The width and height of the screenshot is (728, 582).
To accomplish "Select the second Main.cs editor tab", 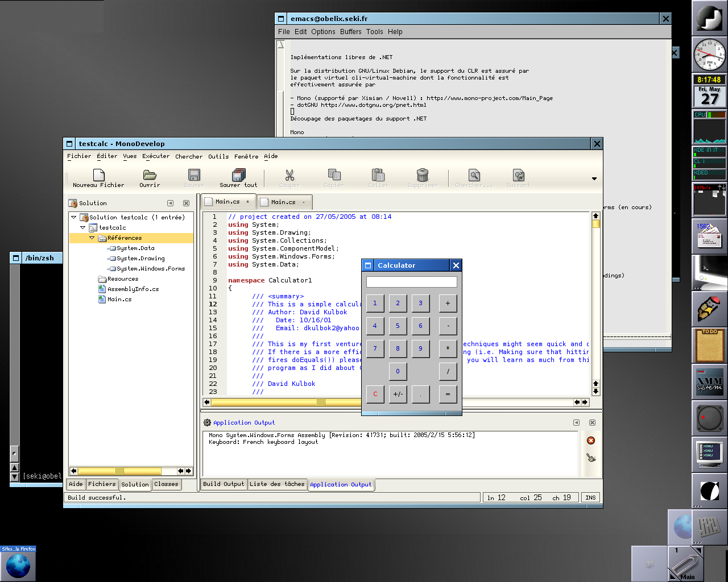I will click(x=284, y=202).
